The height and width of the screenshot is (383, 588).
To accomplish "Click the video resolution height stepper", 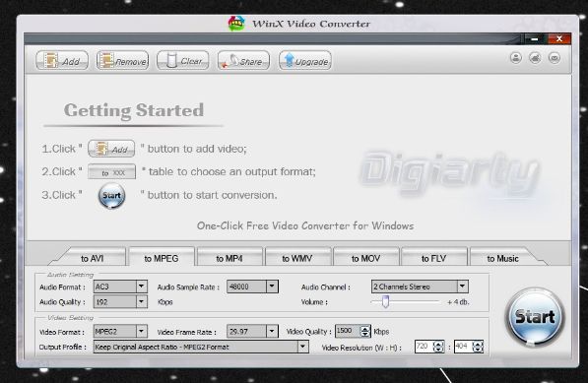I will tap(478, 347).
